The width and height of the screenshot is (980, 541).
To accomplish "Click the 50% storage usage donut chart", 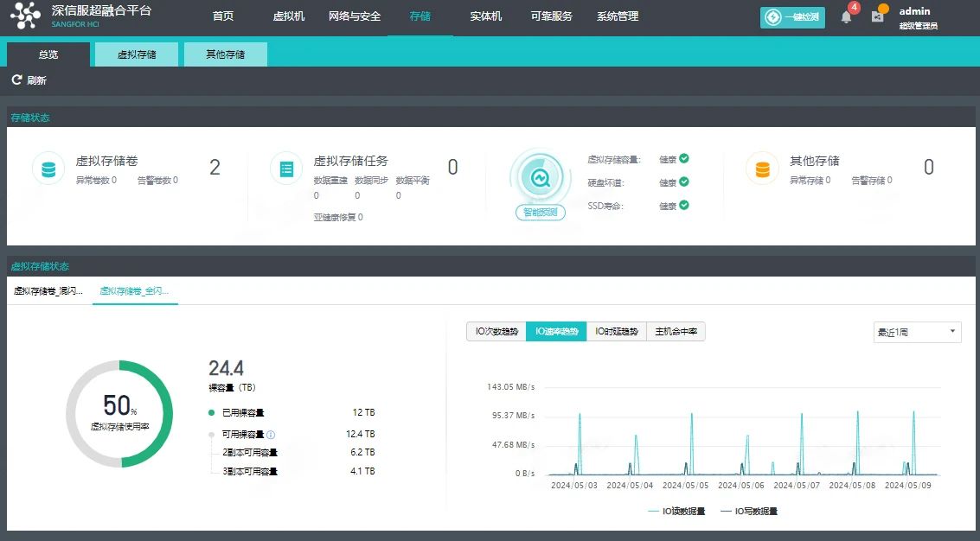I will pos(119,414).
